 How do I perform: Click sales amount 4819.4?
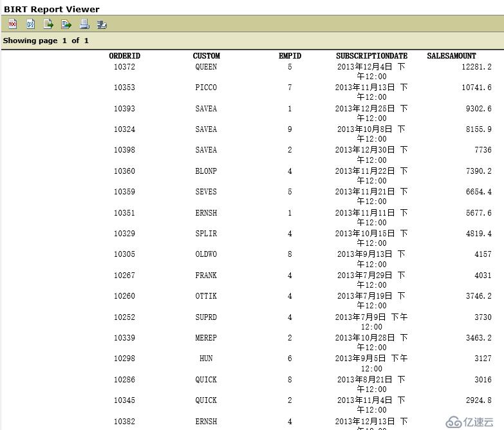[479, 233]
